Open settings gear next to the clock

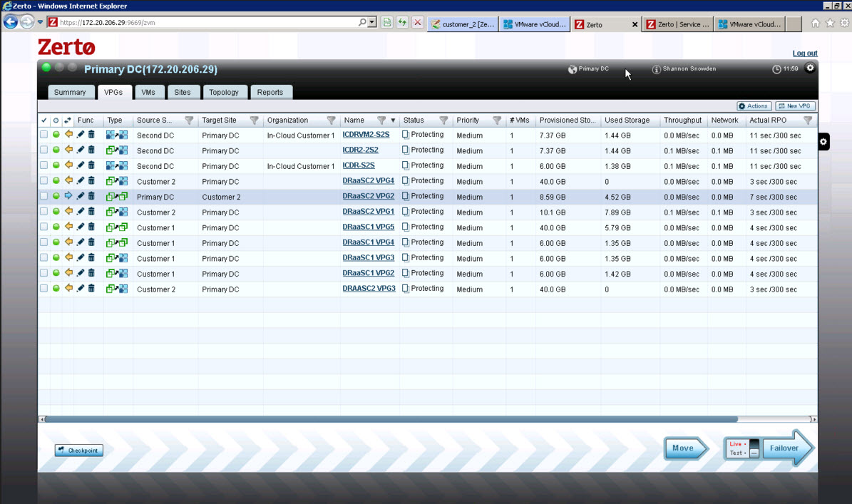[x=810, y=68]
